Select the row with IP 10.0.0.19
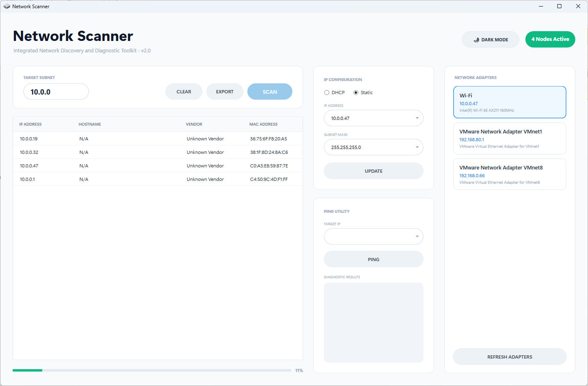 coord(158,139)
